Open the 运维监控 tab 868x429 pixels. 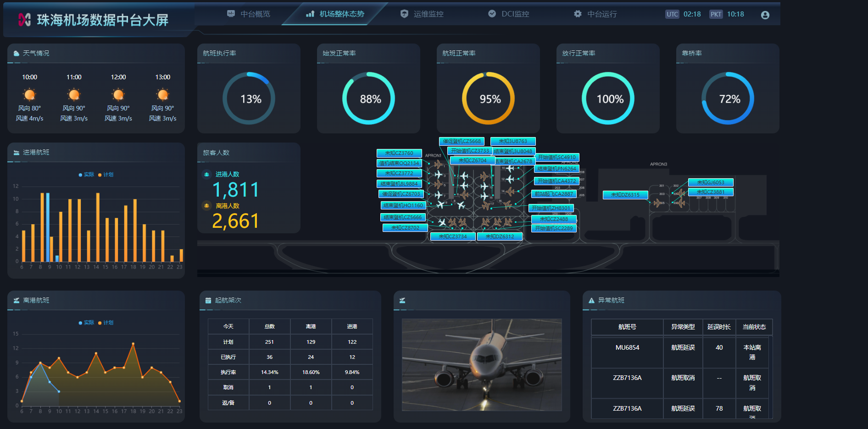pos(422,14)
